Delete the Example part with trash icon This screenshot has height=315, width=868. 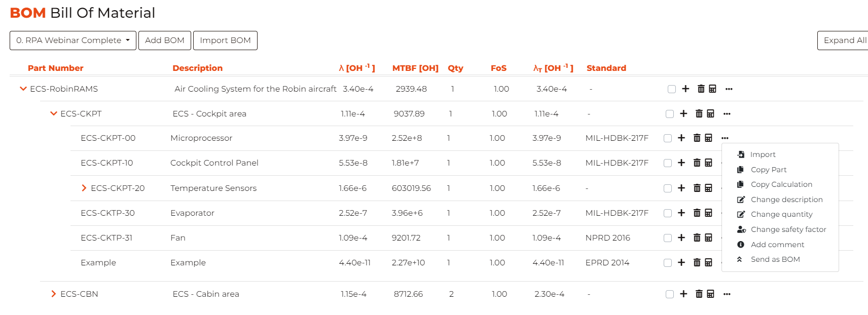(697, 263)
